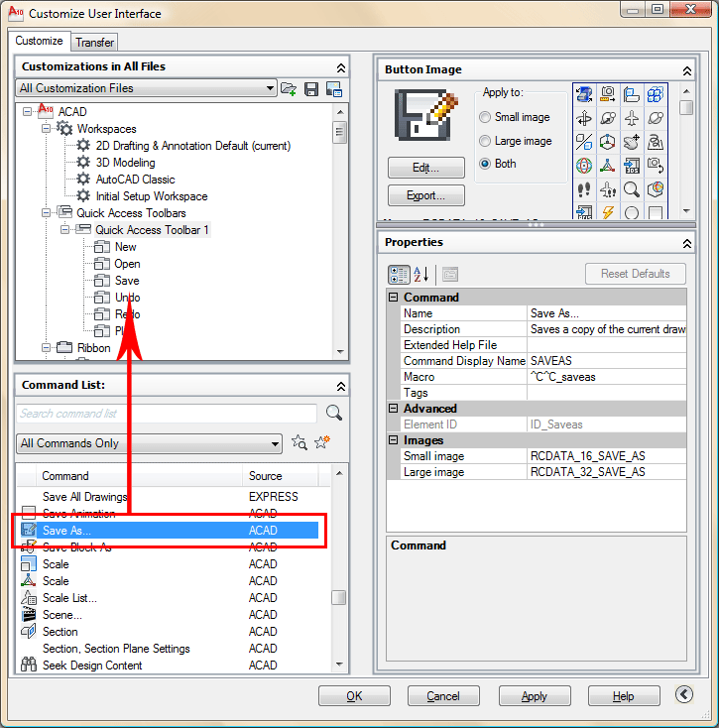Click the display filters icon beside the save icon
This screenshot has width=719, height=728.
334,88
